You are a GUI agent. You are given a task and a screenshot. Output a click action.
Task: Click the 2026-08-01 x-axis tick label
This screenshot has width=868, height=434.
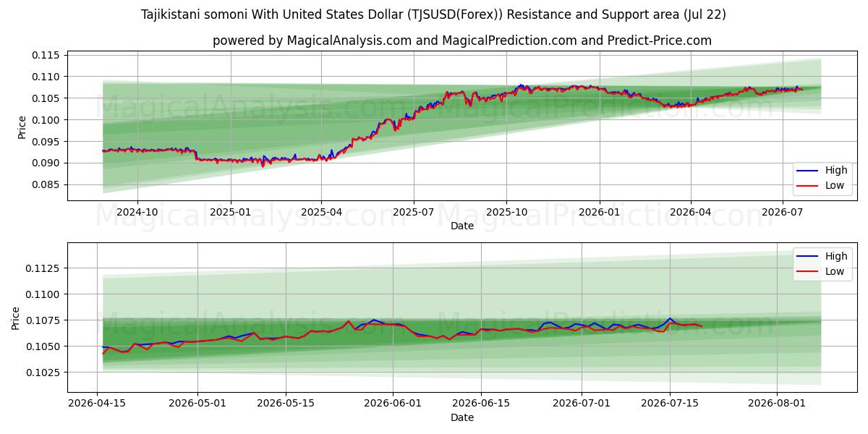(777, 404)
